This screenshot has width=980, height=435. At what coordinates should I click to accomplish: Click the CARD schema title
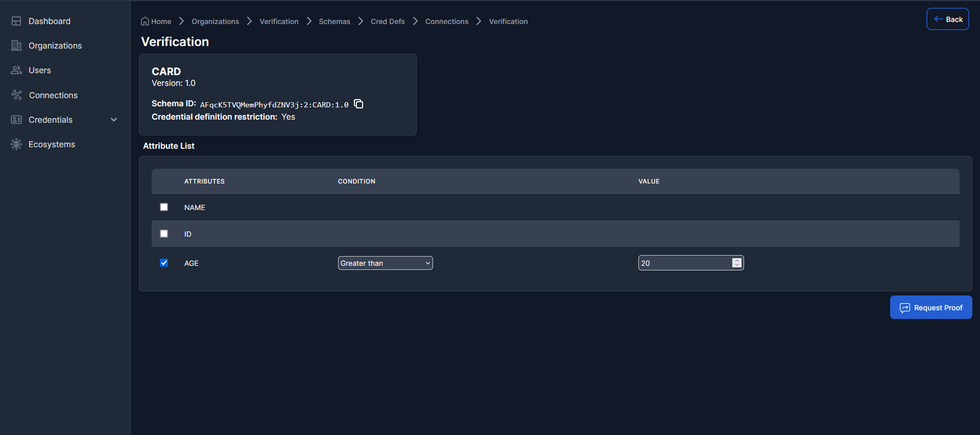166,72
